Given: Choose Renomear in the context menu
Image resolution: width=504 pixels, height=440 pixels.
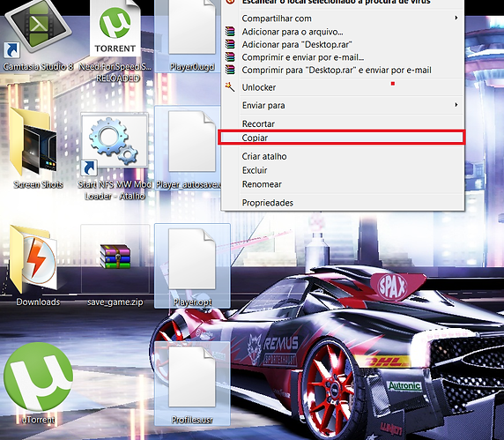Looking at the screenshot, I should (343, 184).
